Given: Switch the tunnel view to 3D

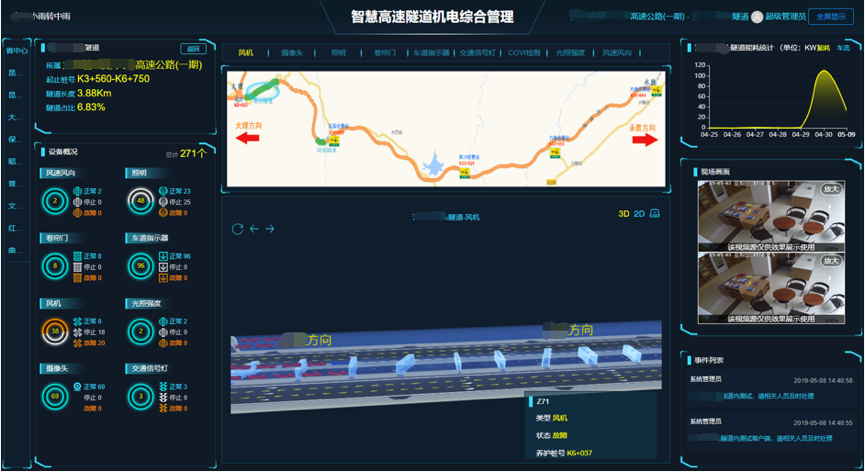Looking at the screenshot, I should click(623, 213).
